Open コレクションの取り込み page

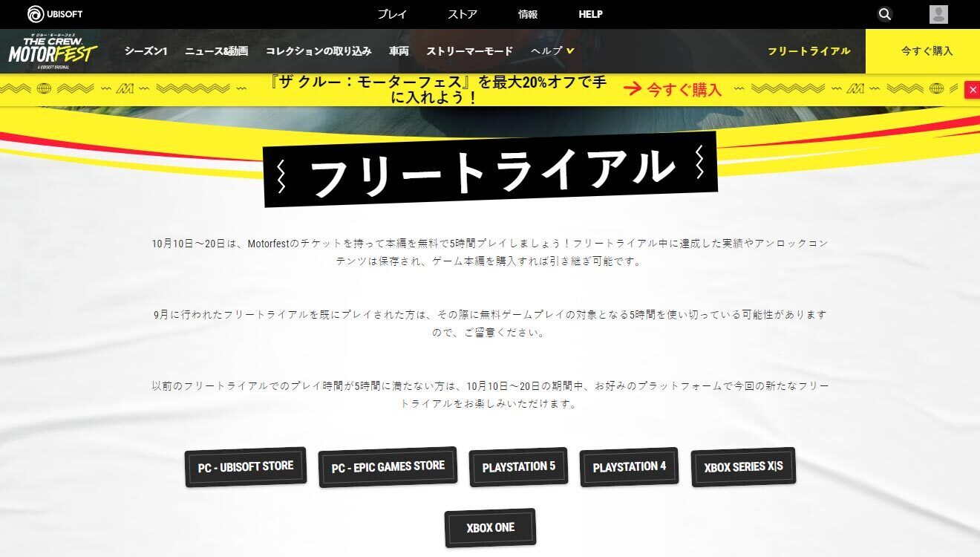tap(318, 51)
